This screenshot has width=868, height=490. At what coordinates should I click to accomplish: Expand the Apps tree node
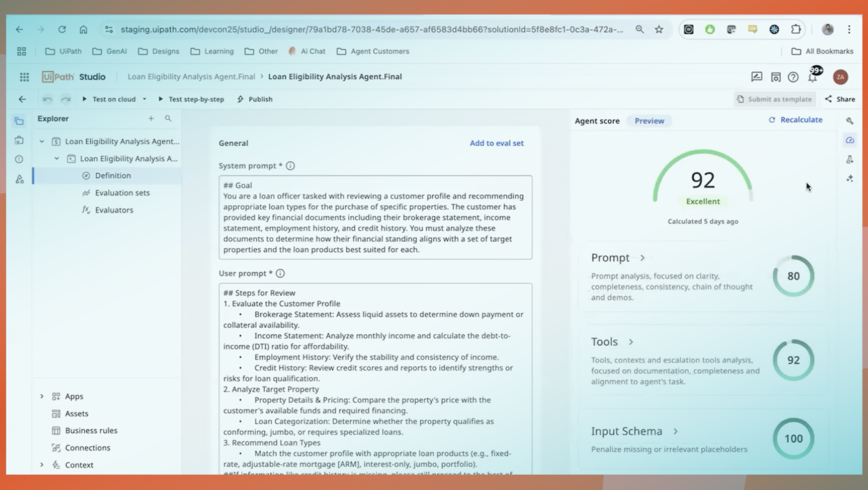click(42, 397)
